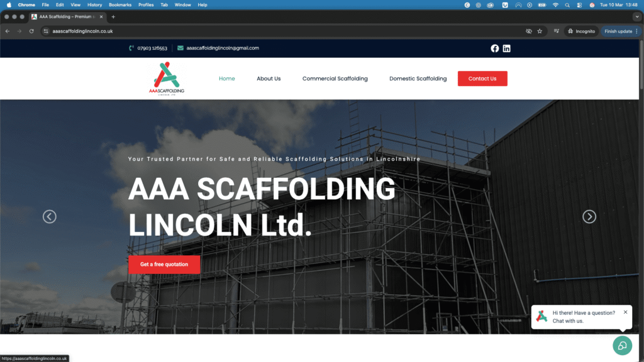This screenshot has width=644, height=362.
Task: Open the Facebook social icon
Action: (x=494, y=48)
